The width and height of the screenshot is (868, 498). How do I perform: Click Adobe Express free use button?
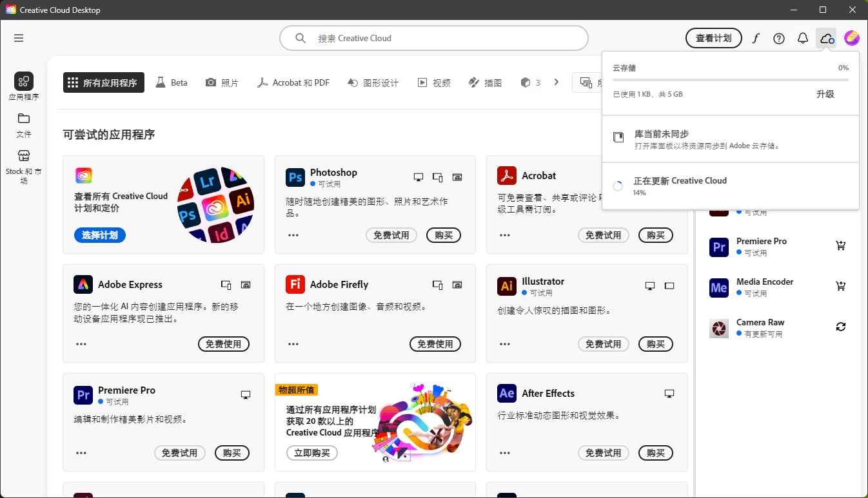224,344
